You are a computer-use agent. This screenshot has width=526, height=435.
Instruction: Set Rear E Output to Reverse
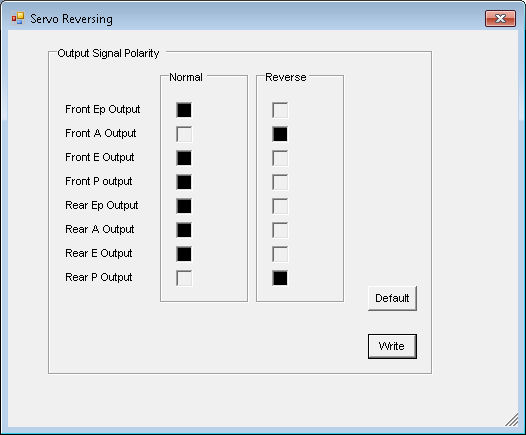pos(280,254)
